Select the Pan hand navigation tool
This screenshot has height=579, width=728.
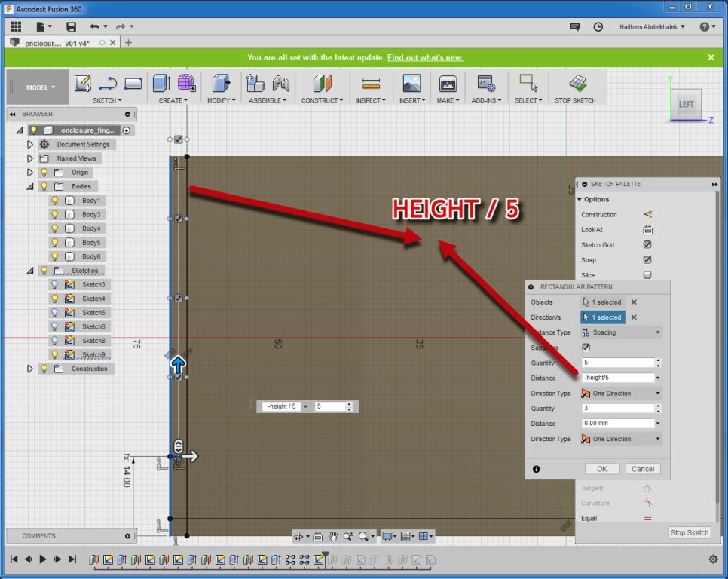click(333, 537)
